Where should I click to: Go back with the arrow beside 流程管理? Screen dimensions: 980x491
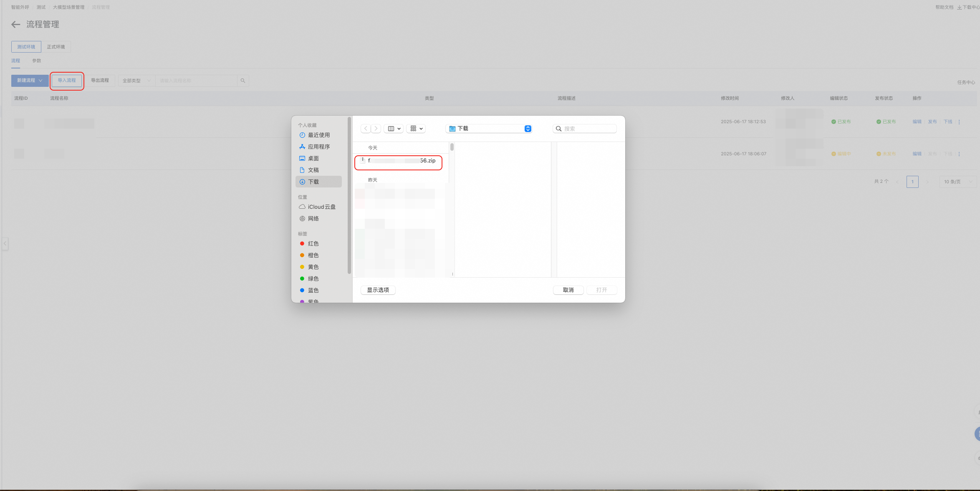(x=16, y=25)
